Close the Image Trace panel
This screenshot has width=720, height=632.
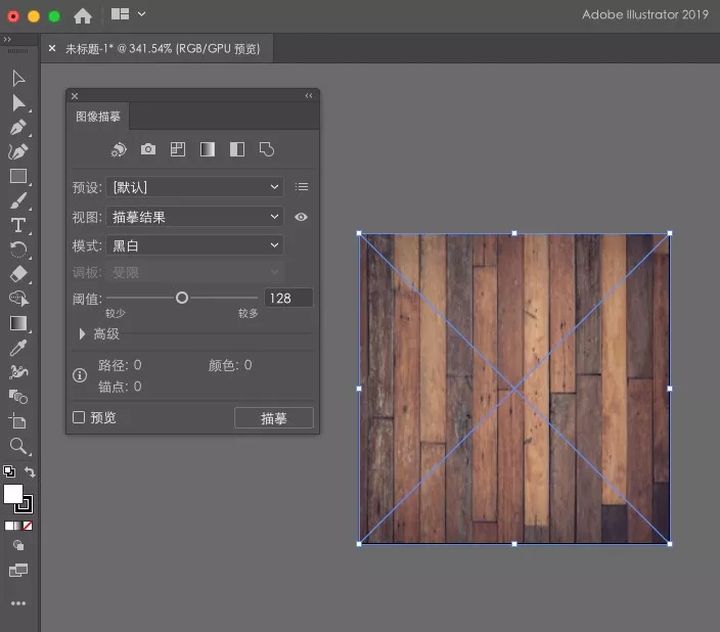pyautogui.click(x=74, y=96)
